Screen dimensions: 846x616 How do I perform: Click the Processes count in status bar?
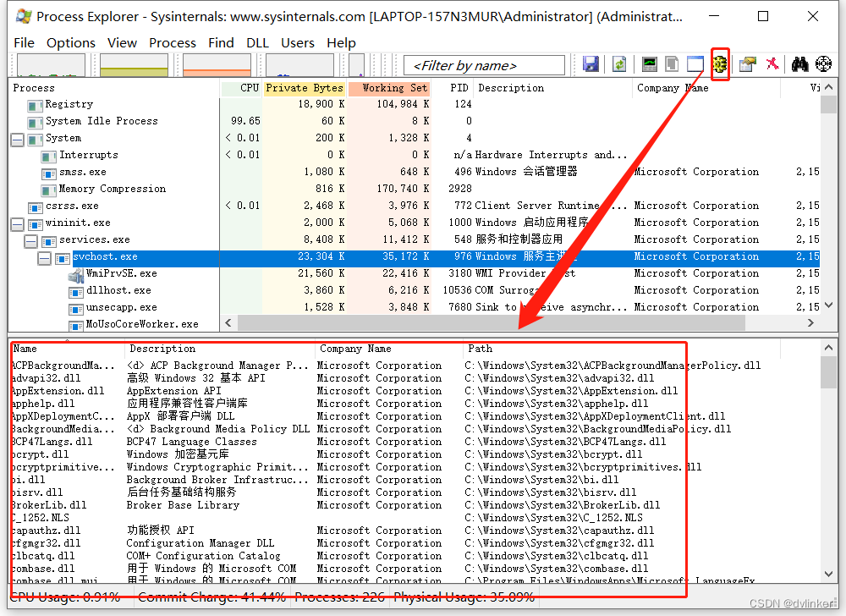pyautogui.click(x=340, y=597)
